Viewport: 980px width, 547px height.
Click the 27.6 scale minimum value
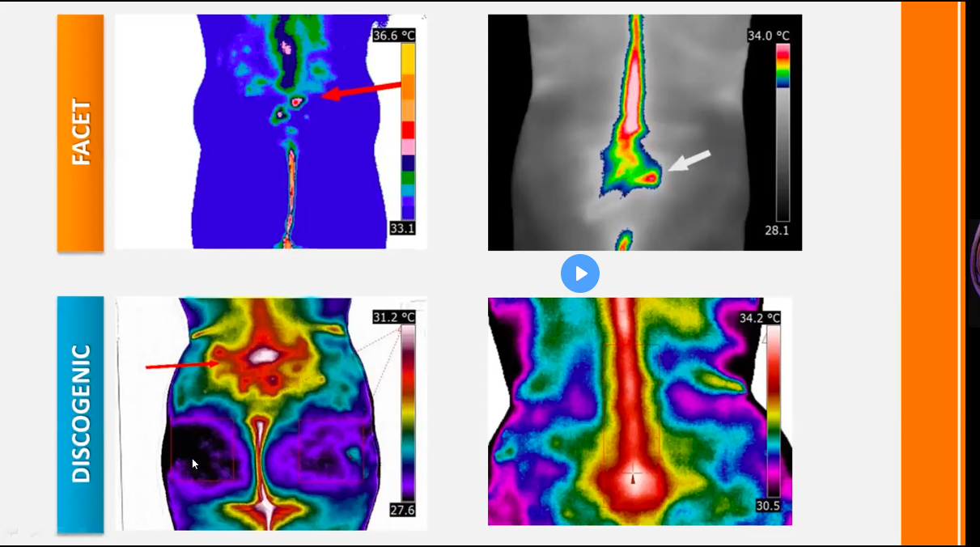402,510
